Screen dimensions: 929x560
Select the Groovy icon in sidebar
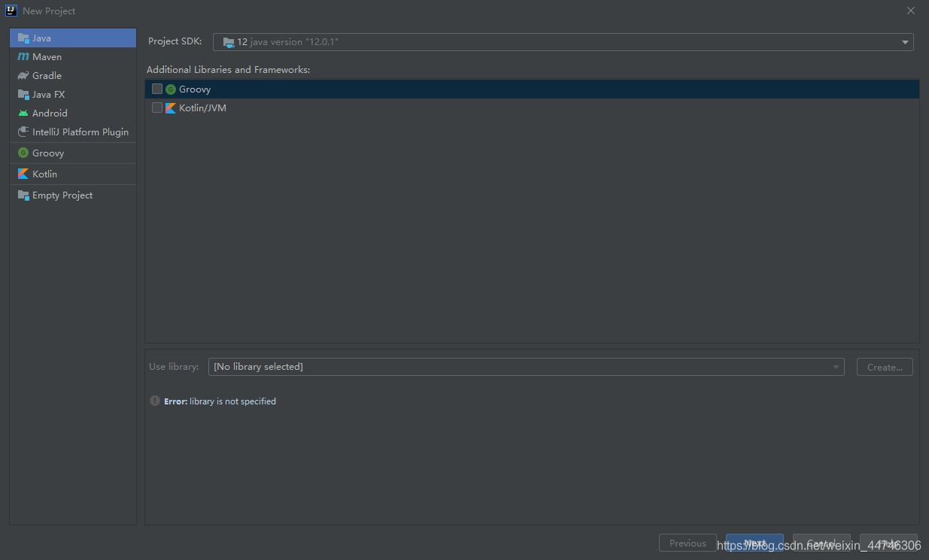tap(23, 153)
